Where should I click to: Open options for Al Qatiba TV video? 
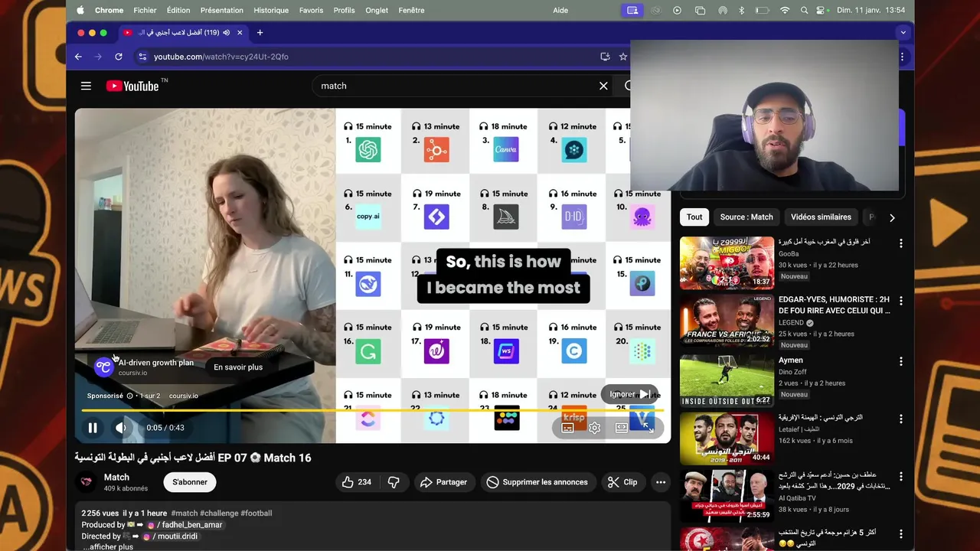click(900, 476)
